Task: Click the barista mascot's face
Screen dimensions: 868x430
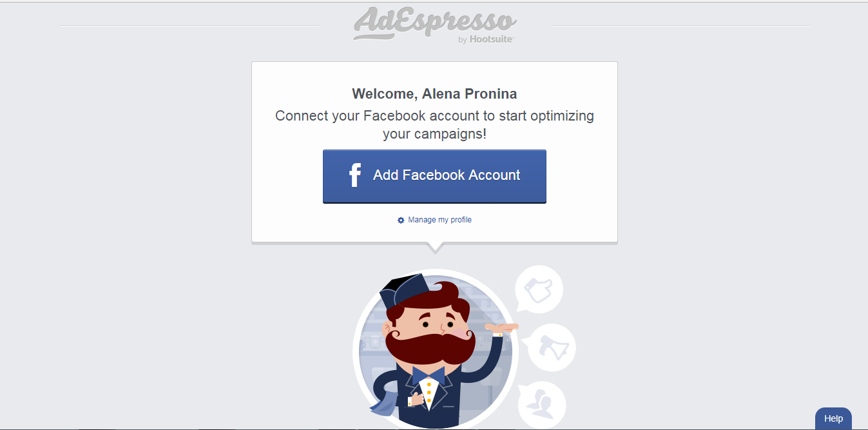Action: (x=430, y=320)
